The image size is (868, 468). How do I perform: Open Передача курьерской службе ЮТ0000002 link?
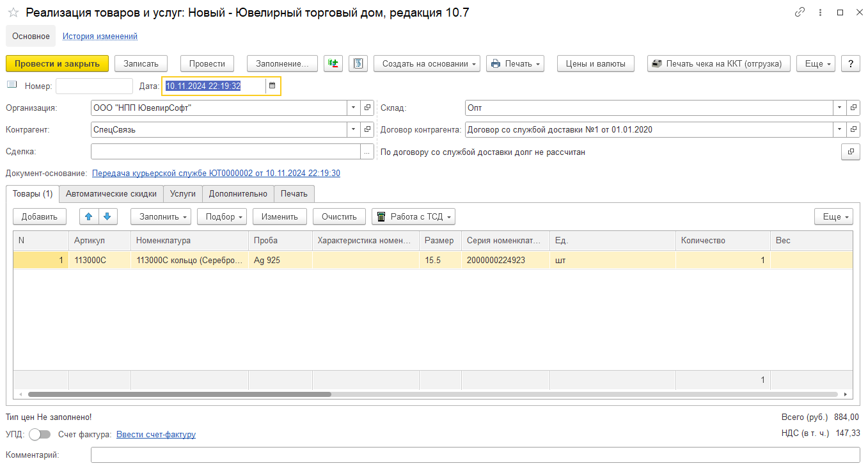[x=216, y=173]
